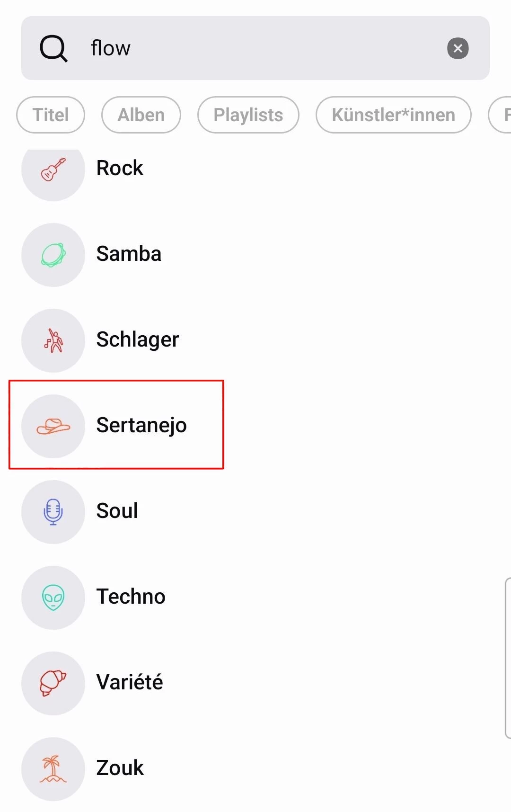Tap the Schlager dancer icon

pyautogui.click(x=53, y=340)
